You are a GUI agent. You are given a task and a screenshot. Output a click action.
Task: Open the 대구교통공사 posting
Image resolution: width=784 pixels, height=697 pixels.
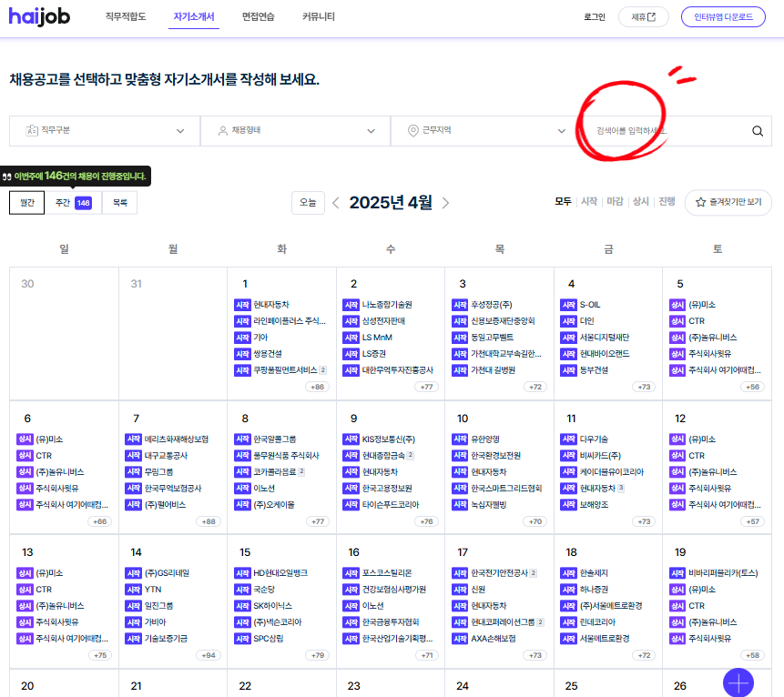(166, 456)
